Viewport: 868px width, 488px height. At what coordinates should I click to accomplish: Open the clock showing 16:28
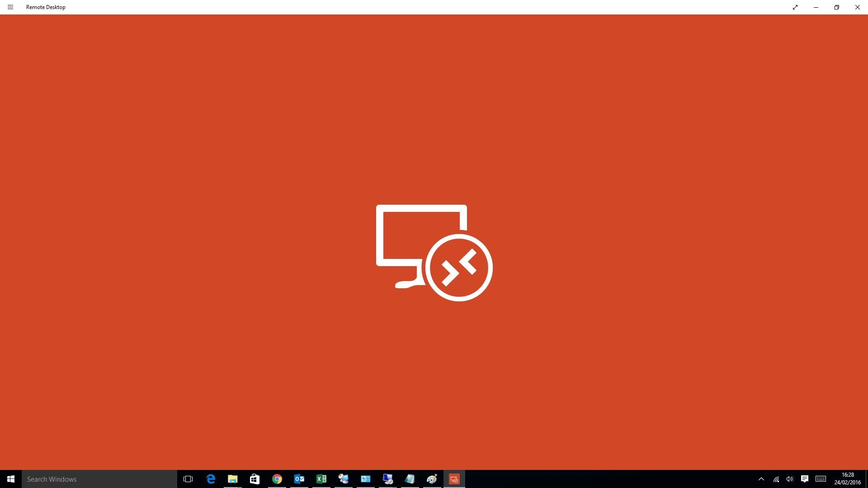[848, 479]
